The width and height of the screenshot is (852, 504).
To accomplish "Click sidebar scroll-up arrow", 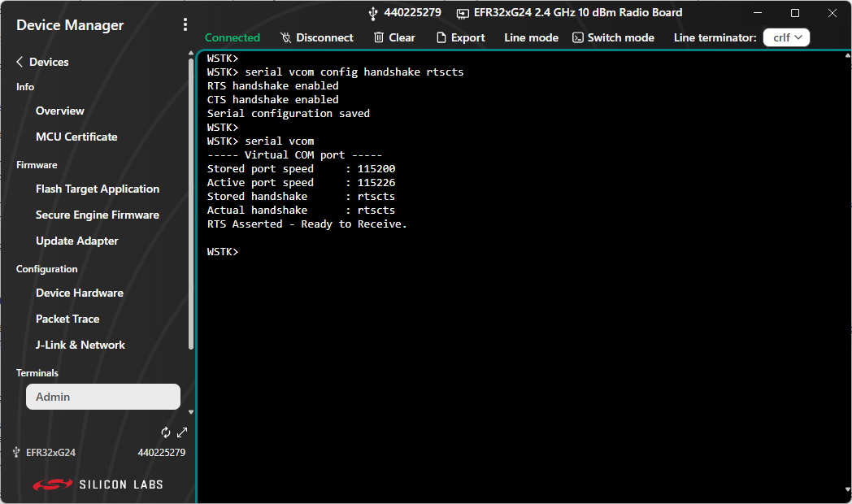I will pyautogui.click(x=191, y=53).
